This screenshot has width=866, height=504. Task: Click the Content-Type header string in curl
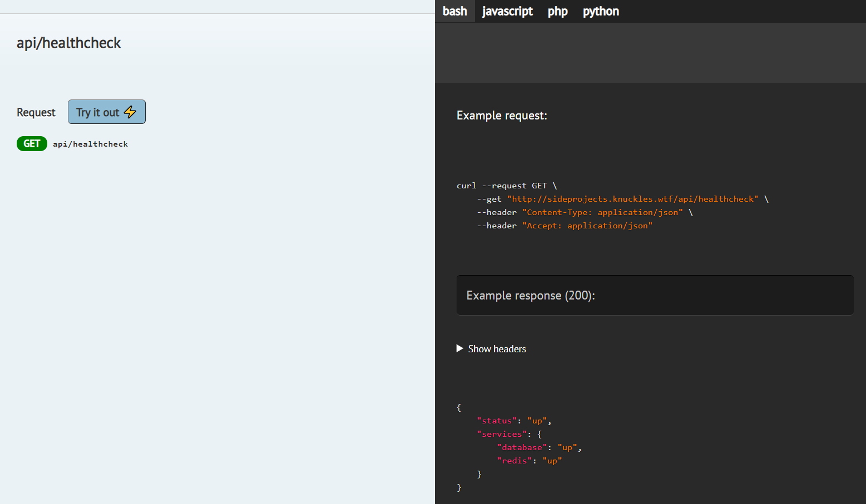pos(602,212)
